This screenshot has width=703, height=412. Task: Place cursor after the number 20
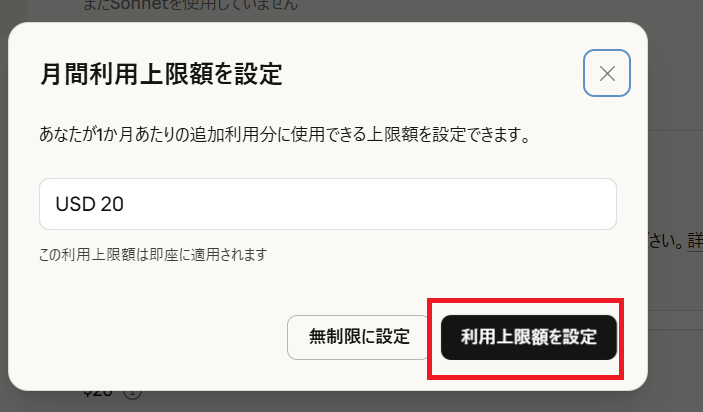124,204
